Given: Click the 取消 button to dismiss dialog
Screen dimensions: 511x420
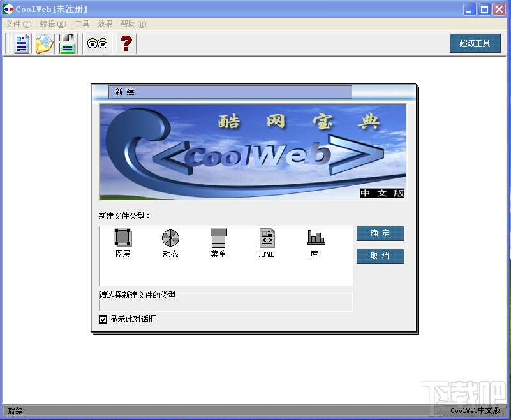Looking at the screenshot, I should click(x=380, y=256).
